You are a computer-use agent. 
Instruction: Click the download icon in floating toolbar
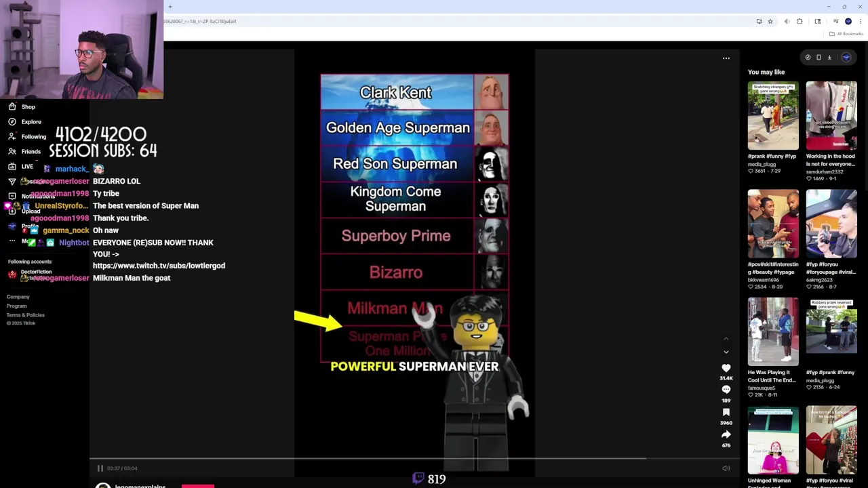click(829, 58)
